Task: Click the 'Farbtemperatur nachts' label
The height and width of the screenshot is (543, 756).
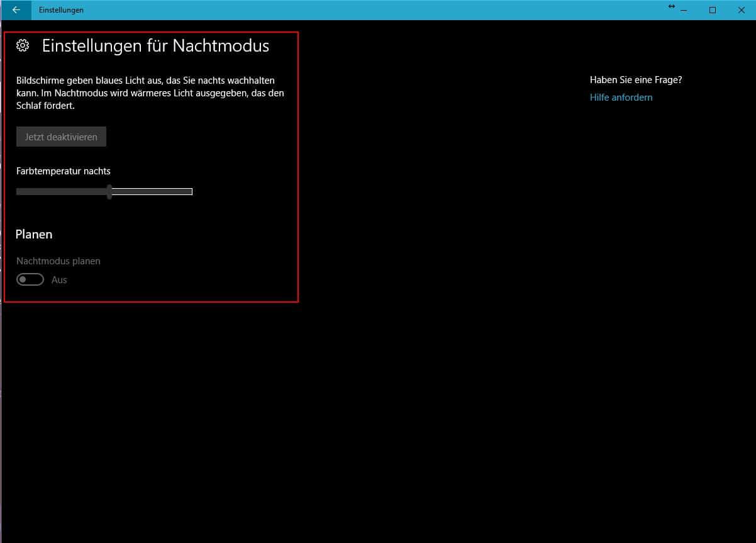Action: click(64, 171)
